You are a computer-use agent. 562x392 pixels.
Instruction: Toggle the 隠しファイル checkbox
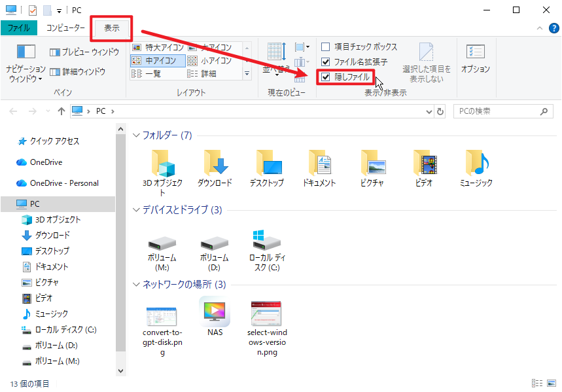[325, 77]
